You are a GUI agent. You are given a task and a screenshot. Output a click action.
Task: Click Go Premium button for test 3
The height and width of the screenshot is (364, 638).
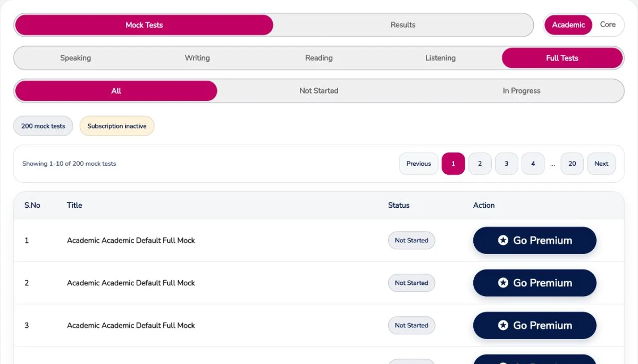coord(535,325)
